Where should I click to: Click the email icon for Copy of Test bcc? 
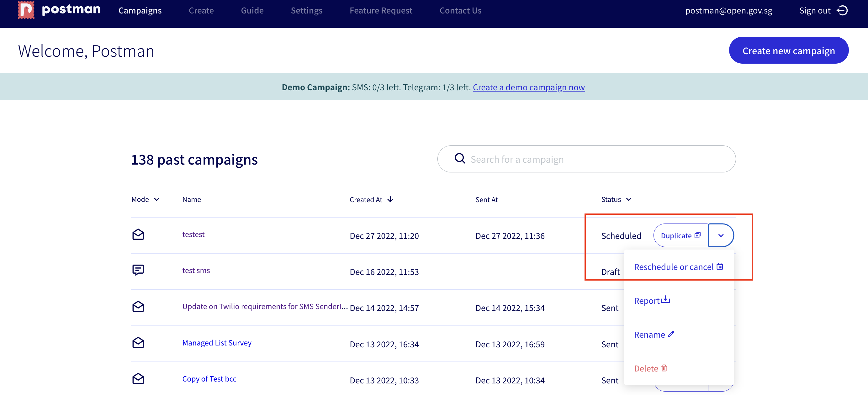click(138, 378)
